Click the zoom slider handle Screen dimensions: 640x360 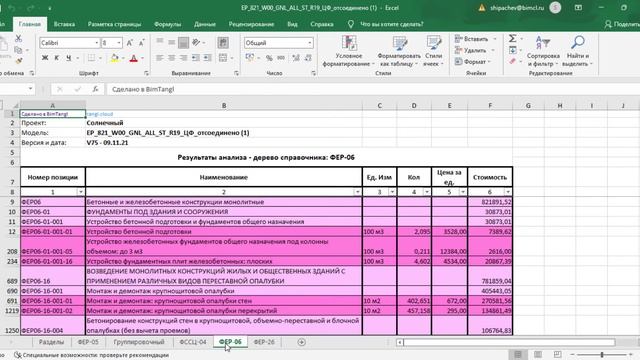602,355
